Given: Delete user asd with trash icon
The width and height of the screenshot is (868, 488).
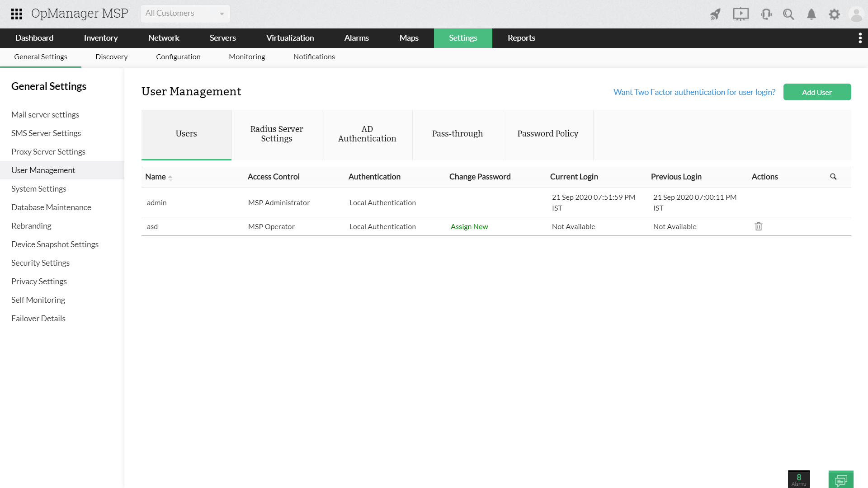Looking at the screenshot, I should [759, 226].
